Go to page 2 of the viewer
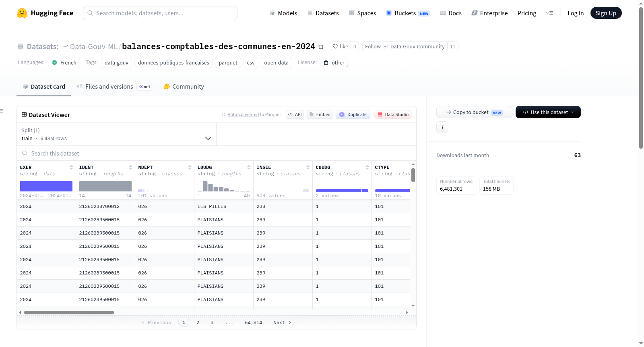Viewport: 644px width, 347px height. (198, 322)
